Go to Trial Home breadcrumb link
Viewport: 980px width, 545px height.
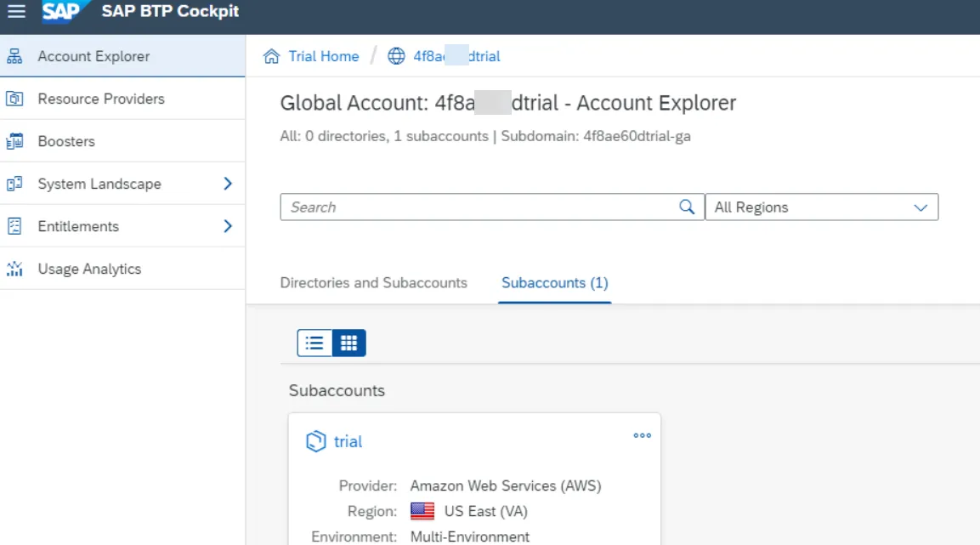tap(324, 56)
